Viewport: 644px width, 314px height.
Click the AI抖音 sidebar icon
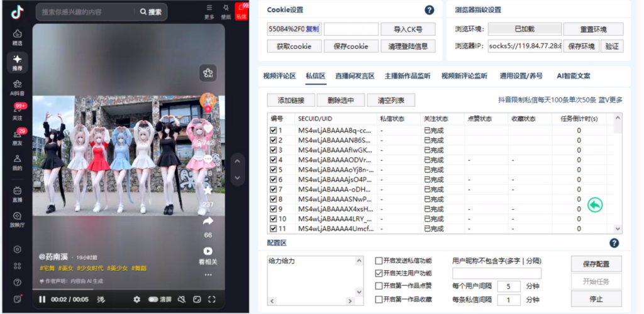(x=17, y=87)
